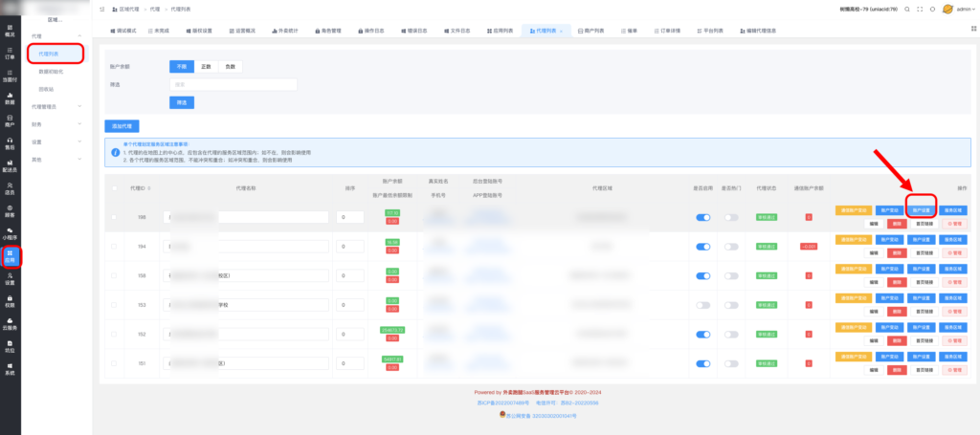Toggle 是否启用 switch for agent 198
The image size is (980, 435).
(704, 218)
